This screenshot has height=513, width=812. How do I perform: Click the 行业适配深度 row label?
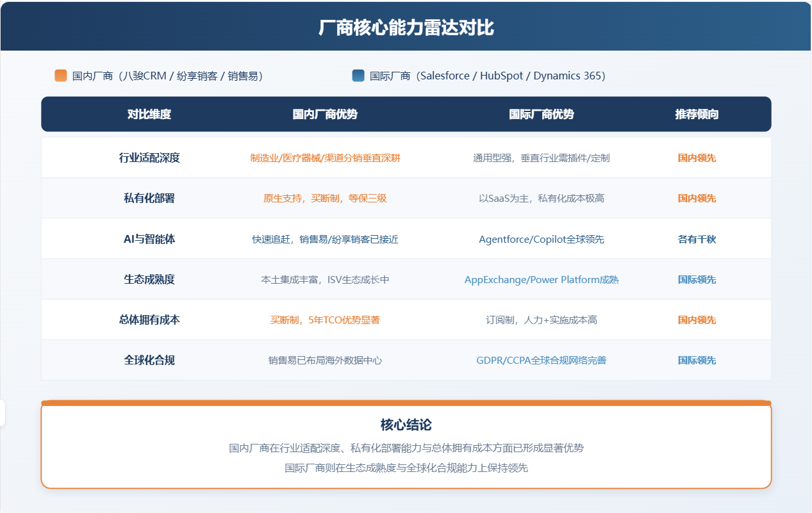pyautogui.click(x=149, y=158)
